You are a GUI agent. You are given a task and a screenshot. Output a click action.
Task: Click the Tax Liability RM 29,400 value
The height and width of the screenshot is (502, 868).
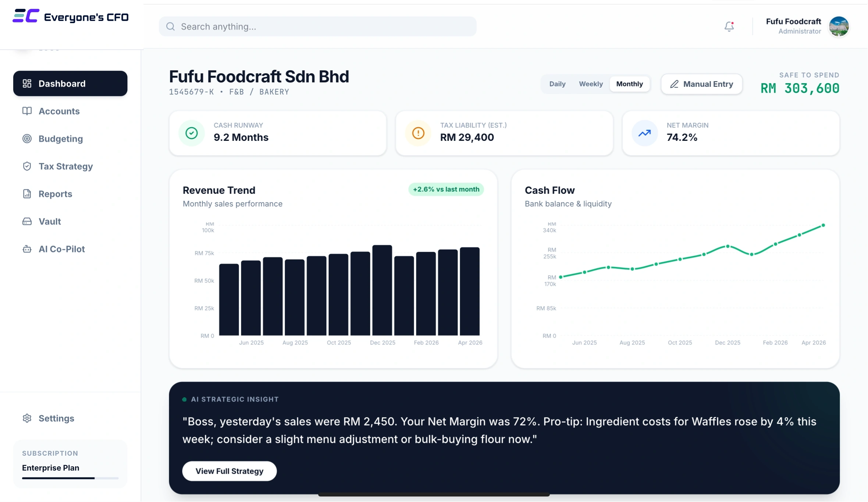(467, 138)
